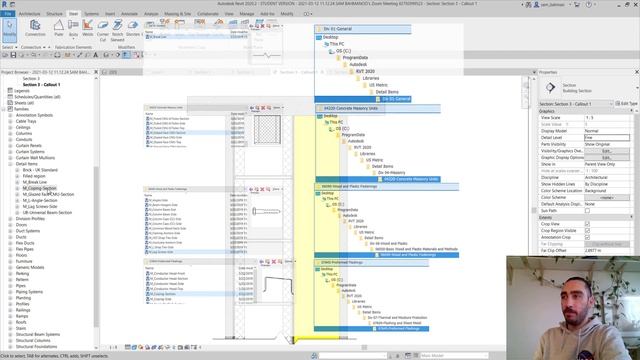Viewport: 640px width, 360px height.
Task: Click the Legends icon in Project Browser
Action: (x=10, y=91)
